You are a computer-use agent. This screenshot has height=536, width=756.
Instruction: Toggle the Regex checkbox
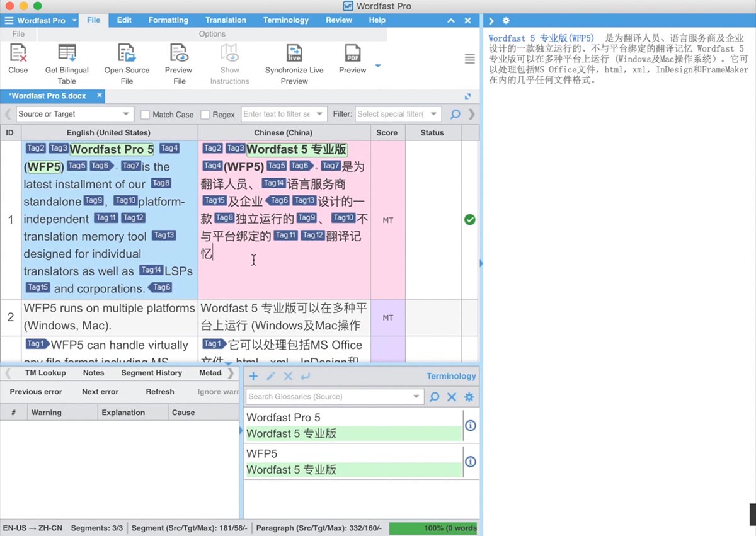click(205, 115)
